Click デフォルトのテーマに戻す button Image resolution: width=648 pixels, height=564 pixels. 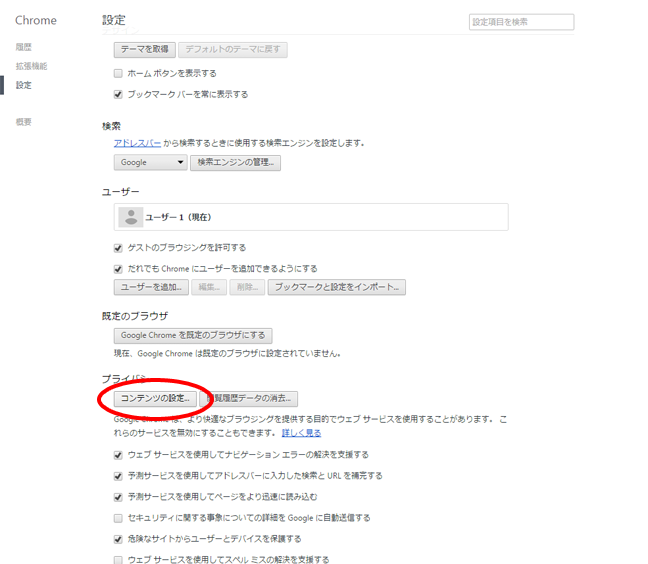(233, 50)
